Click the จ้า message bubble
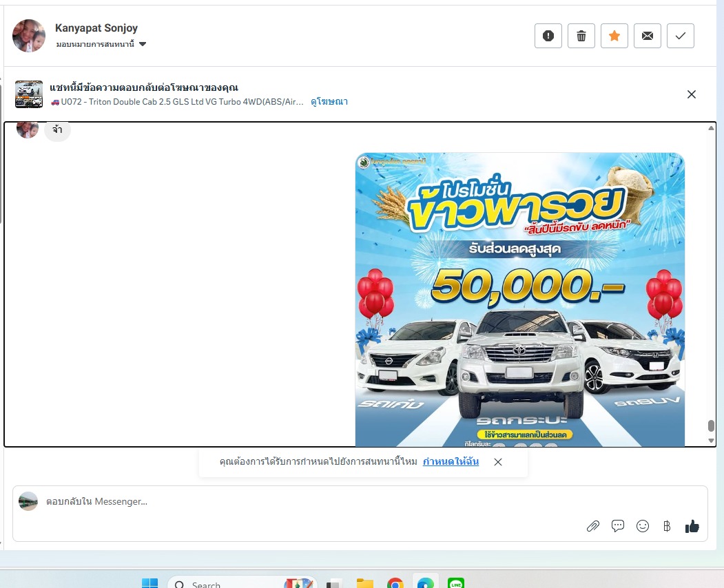724x588 pixels. point(57,129)
